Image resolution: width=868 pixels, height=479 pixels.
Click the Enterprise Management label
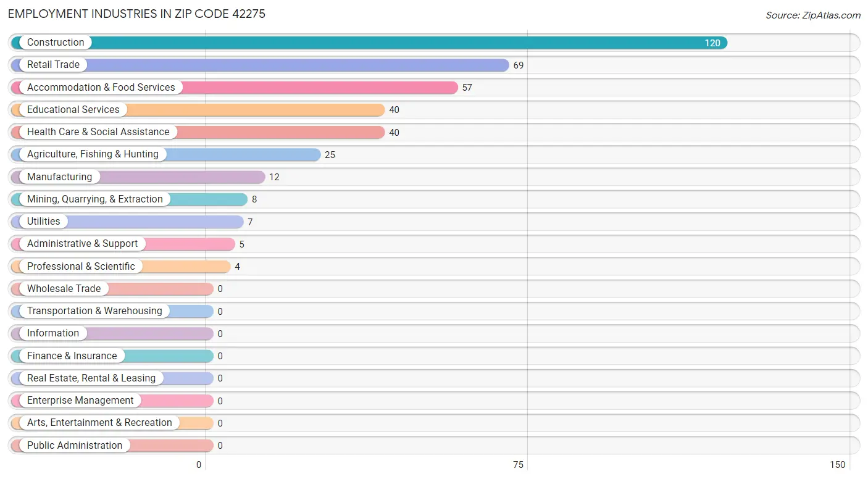click(x=80, y=401)
